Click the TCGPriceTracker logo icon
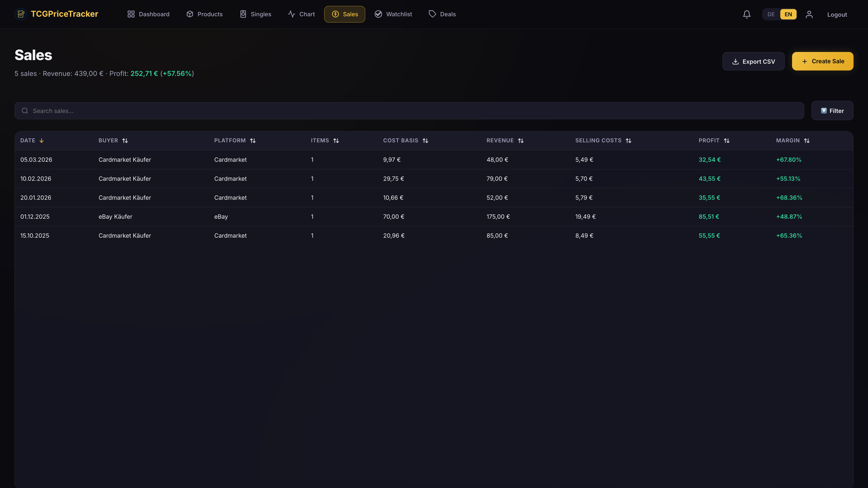Screen dimensions: 868x488 21,14
